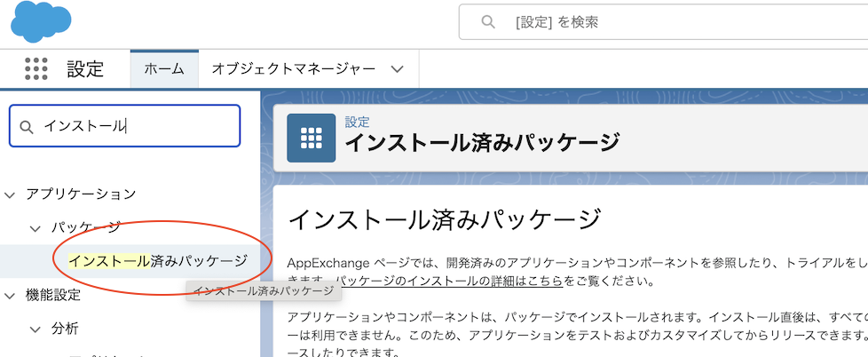Focus the [設定] を検索 search field
868x357 pixels.
[x=663, y=22]
